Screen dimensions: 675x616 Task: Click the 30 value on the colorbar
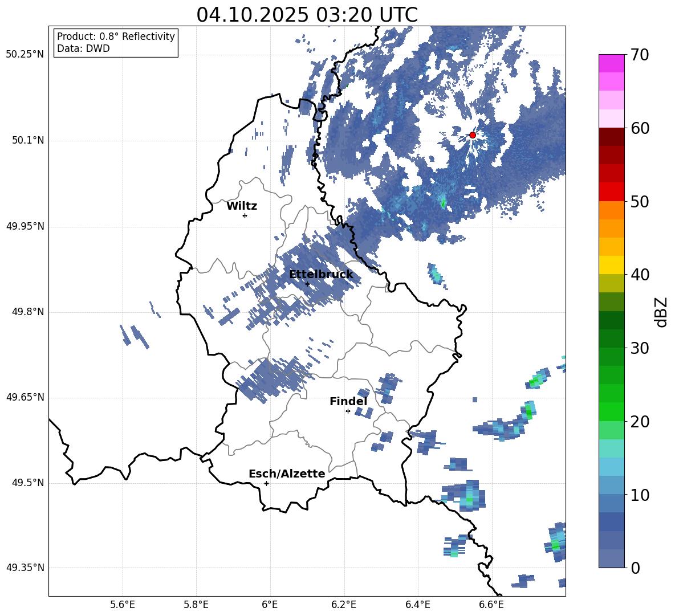(x=639, y=348)
